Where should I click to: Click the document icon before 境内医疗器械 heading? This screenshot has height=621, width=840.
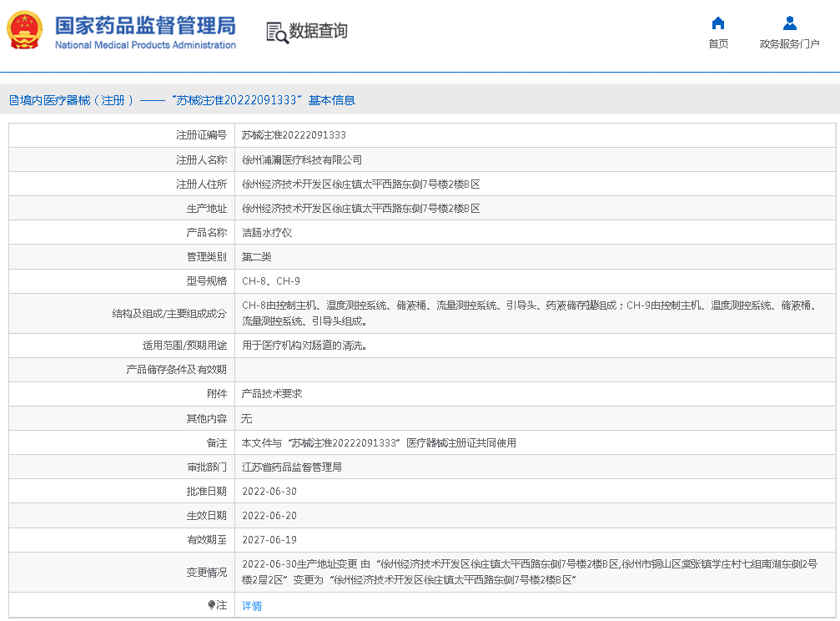tap(13, 100)
